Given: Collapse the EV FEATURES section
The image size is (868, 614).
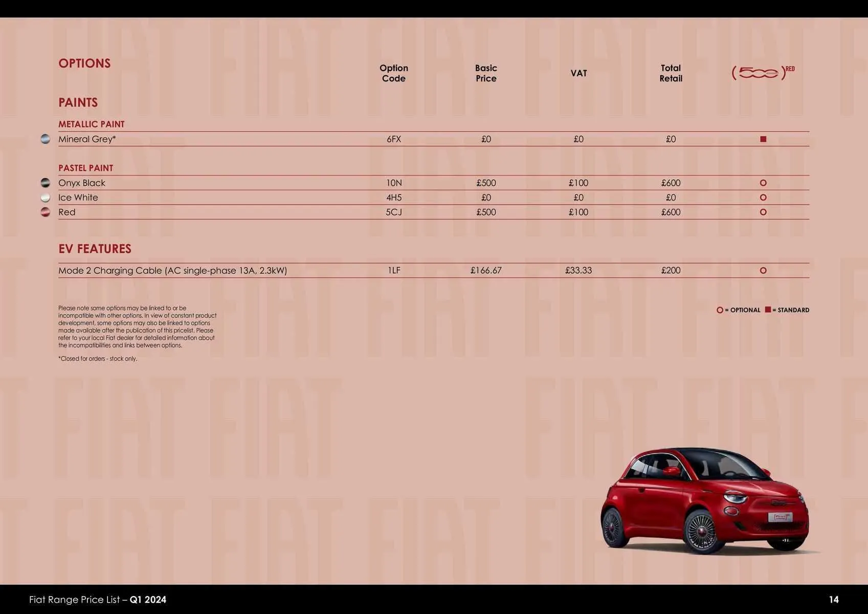Looking at the screenshot, I should 95,249.
